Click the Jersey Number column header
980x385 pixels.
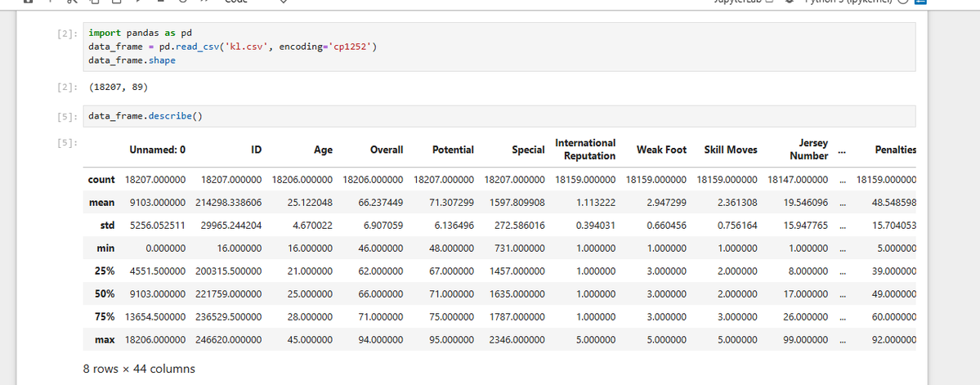(x=808, y=150)
